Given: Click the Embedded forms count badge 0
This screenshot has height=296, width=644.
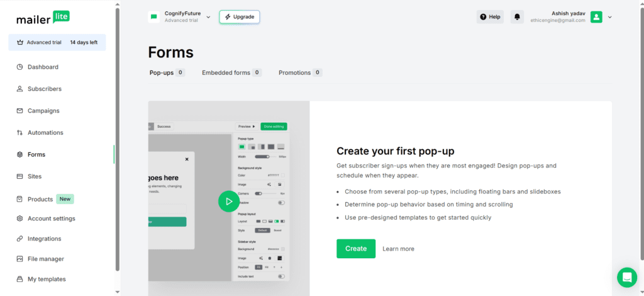Looking at the screenshot, I should (x=257, y=73).
